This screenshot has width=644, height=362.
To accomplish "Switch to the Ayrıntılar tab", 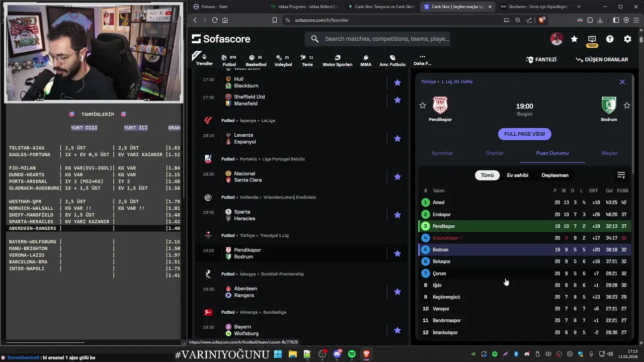I will (442, 153).
